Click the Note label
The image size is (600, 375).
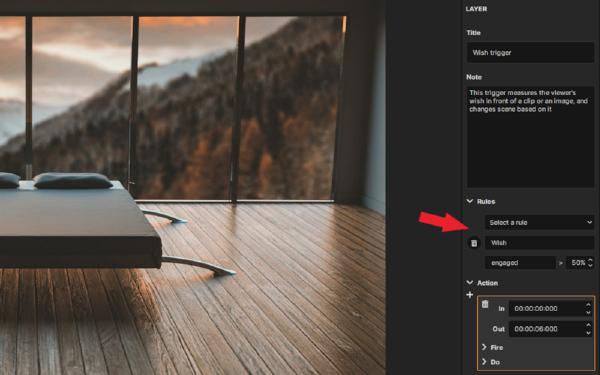coord(474,77)
